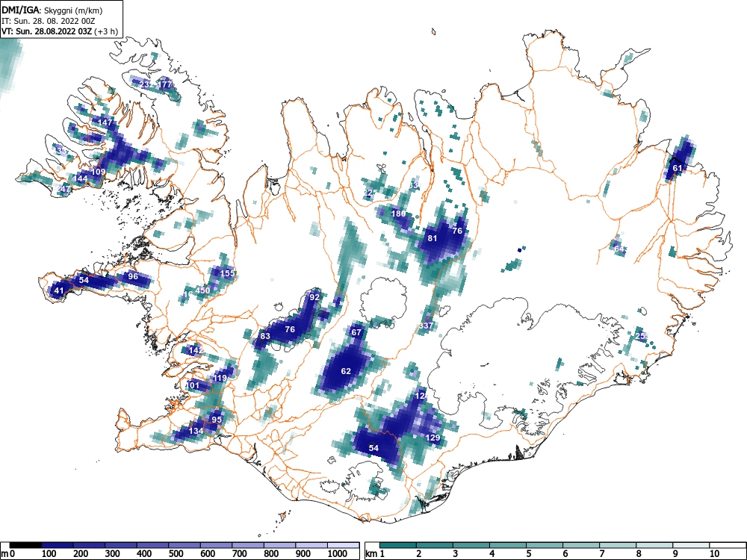Click the visibility value '81' on the map

tap(432, 238)
